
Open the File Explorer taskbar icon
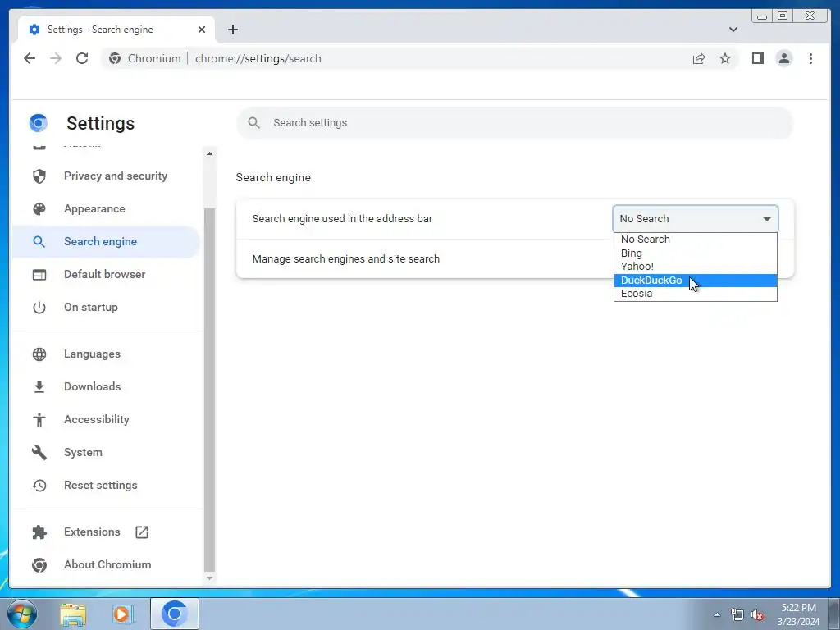tap(73, 614)
